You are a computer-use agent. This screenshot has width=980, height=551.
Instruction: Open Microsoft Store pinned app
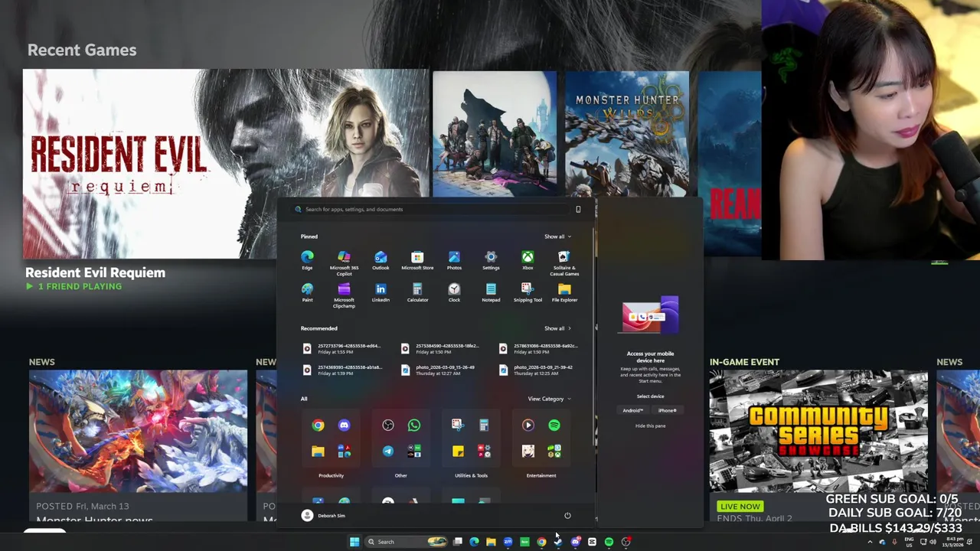tap(417, 260)
